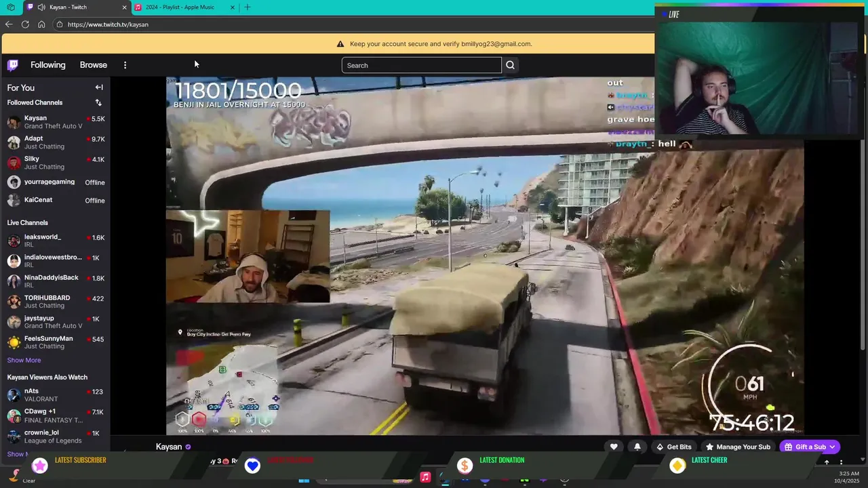This screenshot has height=488, width=868.
Task: Open CDawg +1 Final Fantasy channel
Action: tap(56, 415)
